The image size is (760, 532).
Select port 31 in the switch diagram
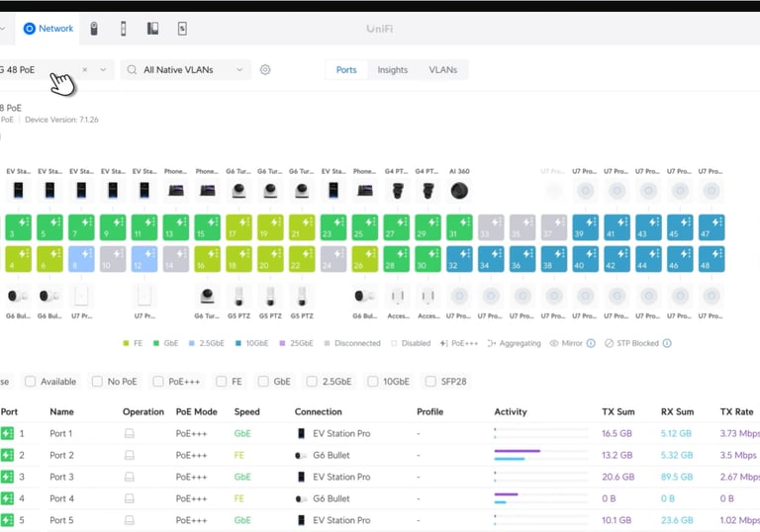(x=459, y=227)
